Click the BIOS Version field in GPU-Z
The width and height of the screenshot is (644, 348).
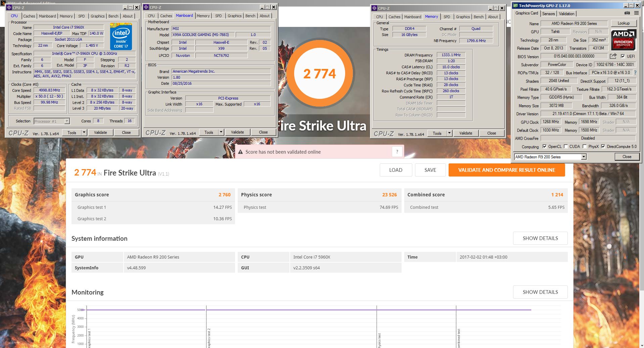click(x=574, y=56)
